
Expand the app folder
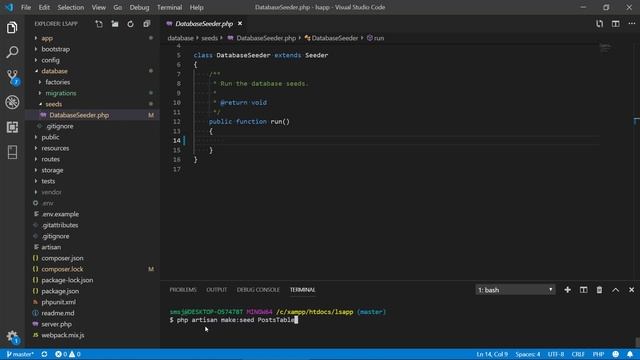tap(93, 38)
